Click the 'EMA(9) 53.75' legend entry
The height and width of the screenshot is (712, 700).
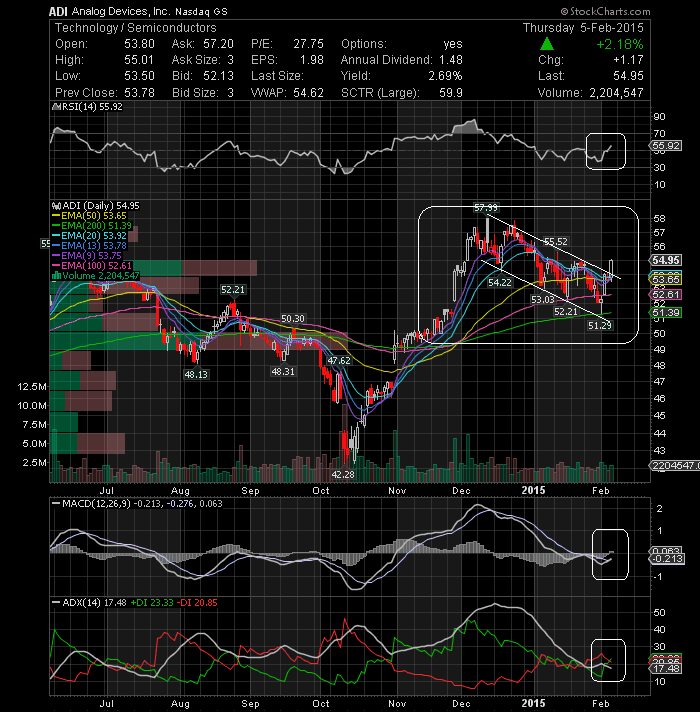click(x=91, y=256)
